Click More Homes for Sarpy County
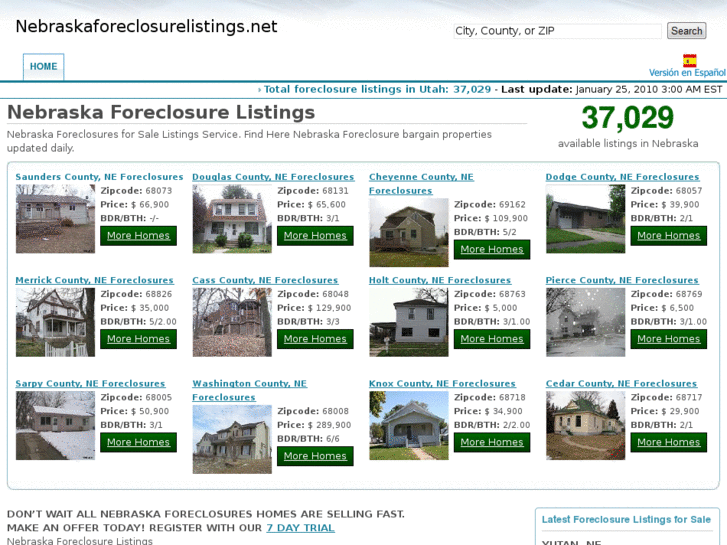Screen dimensions: 727x545 pyautogui.click(x=138, y=442)
